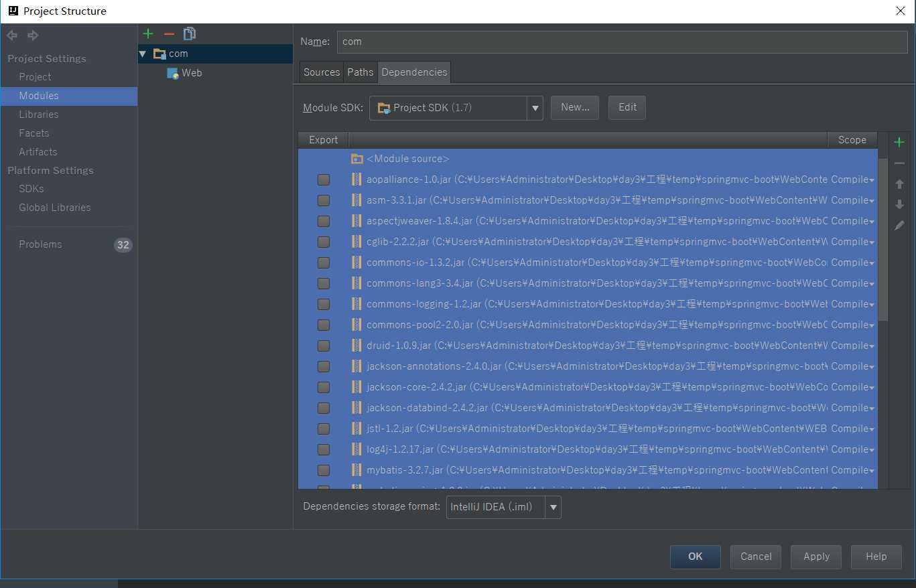Open Dependencies storage format dropdown
This screenshot has height=588, width=916.
point(553,508)
